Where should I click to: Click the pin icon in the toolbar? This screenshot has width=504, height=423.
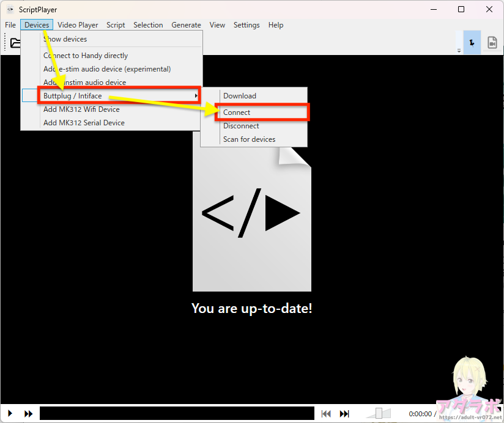(472, 43)
